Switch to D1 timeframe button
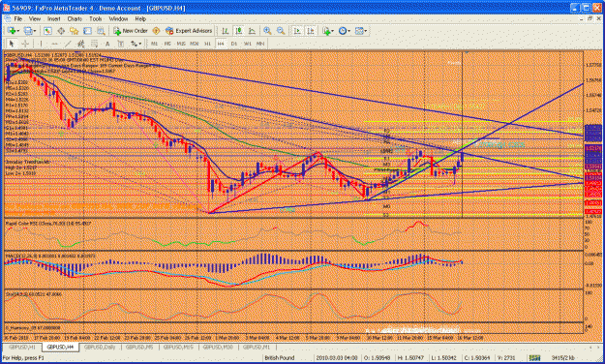Viewport: 605px width, 364px height. (234, 44)
